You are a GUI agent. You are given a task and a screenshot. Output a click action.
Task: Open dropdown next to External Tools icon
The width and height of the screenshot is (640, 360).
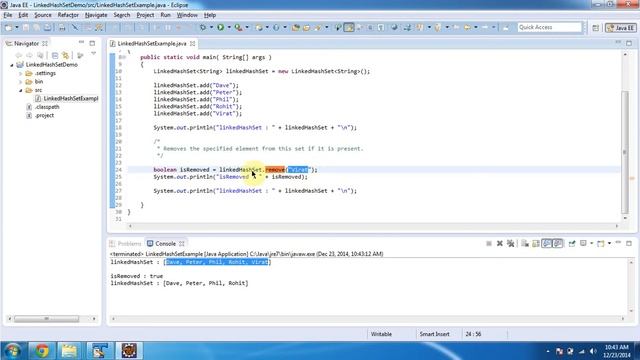tap(247, 27)
